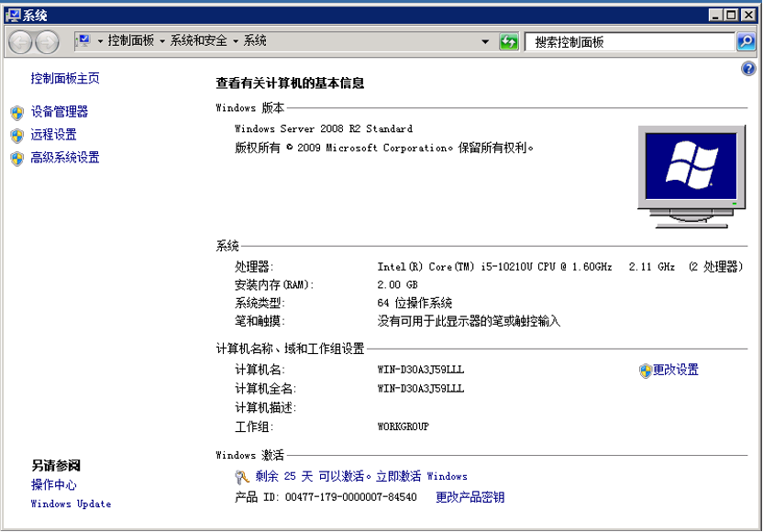Open 控制面板主页 link

pyautogui.click(x=65, y=78)
